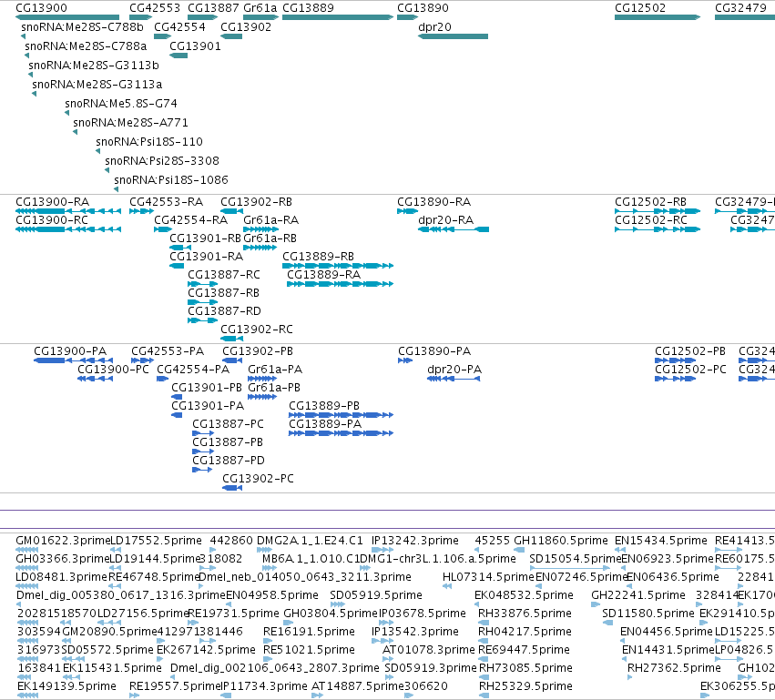This screenshot has width=775, height=700.
Task: Select transcript CG12502-RC label
Action: pyautogui.click(x=651, y=219)
